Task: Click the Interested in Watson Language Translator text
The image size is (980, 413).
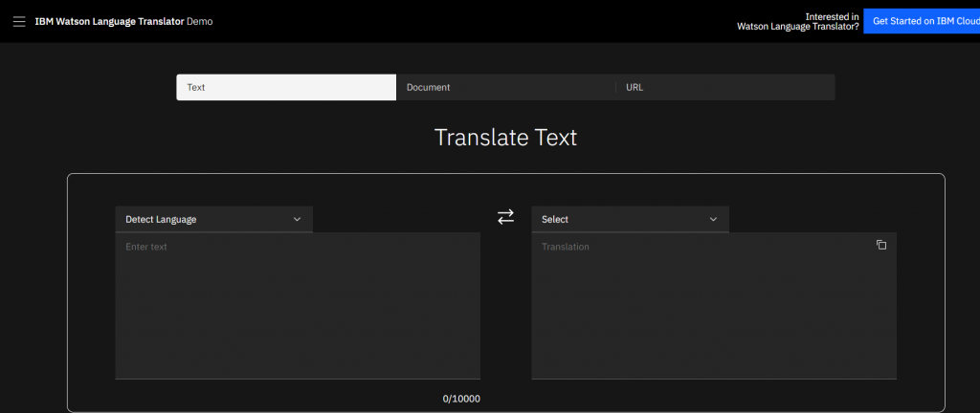Action: pos(797,21)
